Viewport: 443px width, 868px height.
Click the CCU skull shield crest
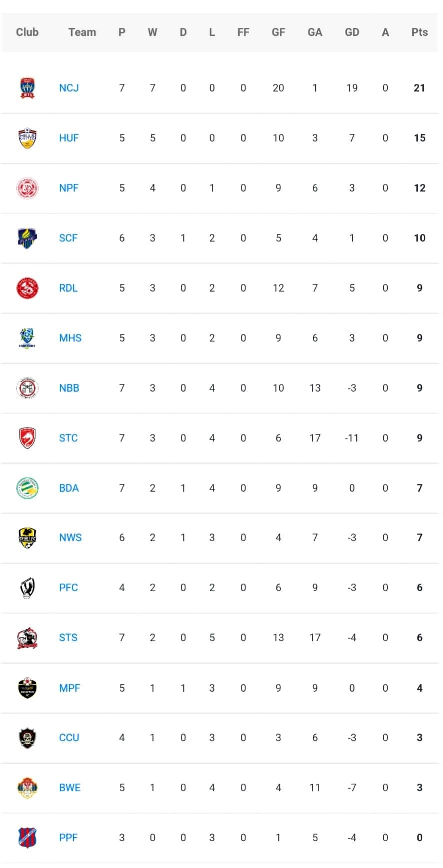tap(27, 738)
